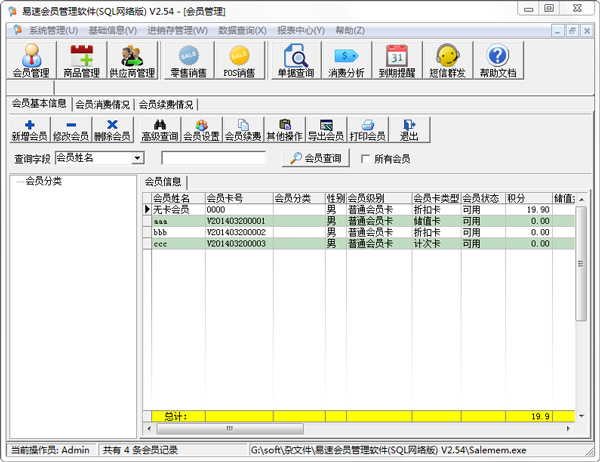Click 修改会员 minus button
The height and width of the screenshot is (462, 600).
[71, 130]
